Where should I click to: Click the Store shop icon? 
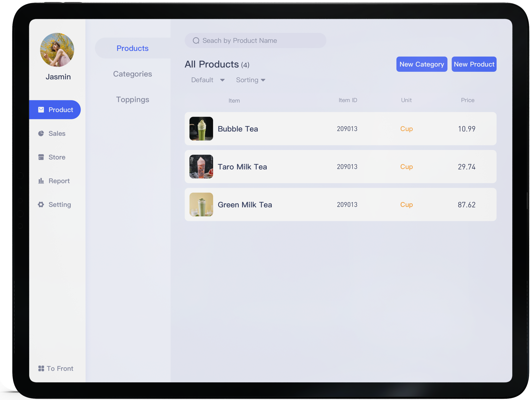point(41,157)
